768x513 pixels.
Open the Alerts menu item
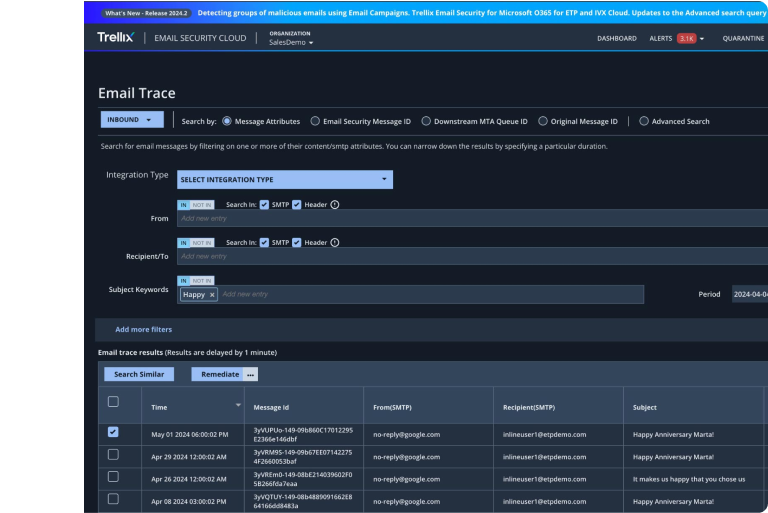point(661,38)
